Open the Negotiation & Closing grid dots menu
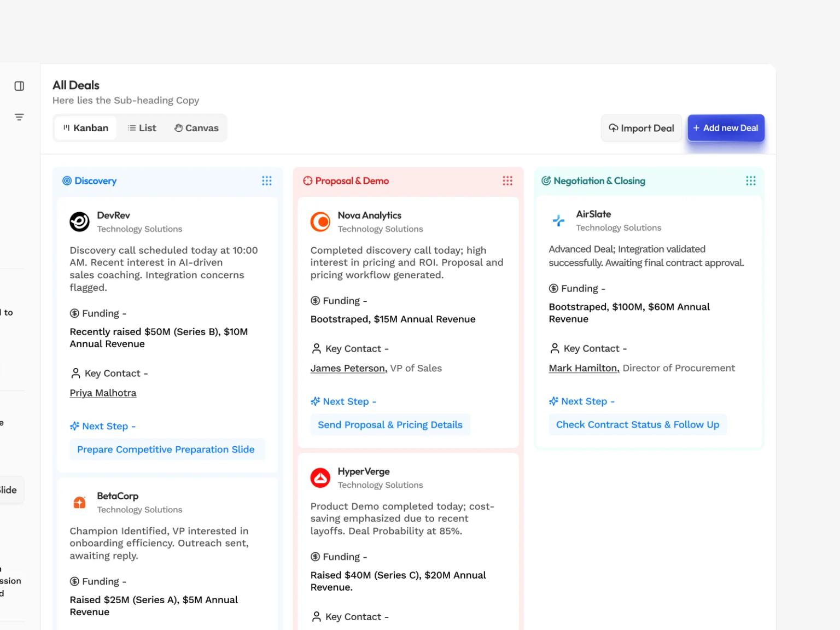 tap(751, 180)
